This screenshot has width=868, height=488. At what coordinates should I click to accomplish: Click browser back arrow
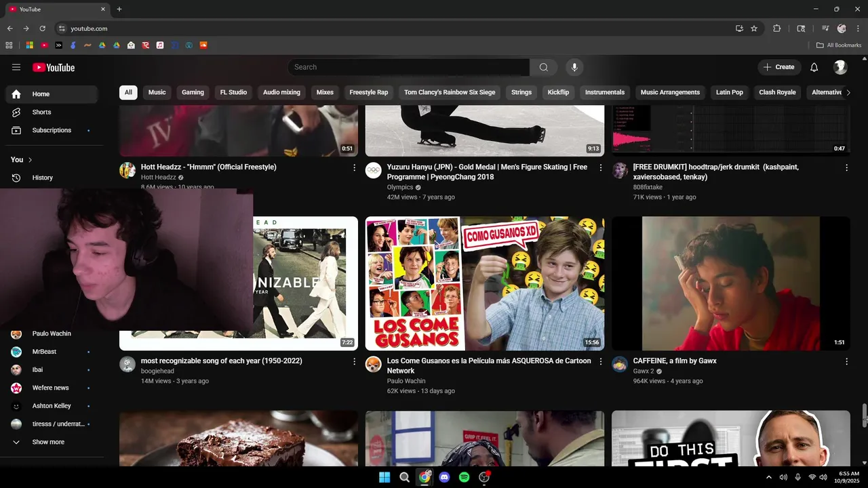click(9, 28)
